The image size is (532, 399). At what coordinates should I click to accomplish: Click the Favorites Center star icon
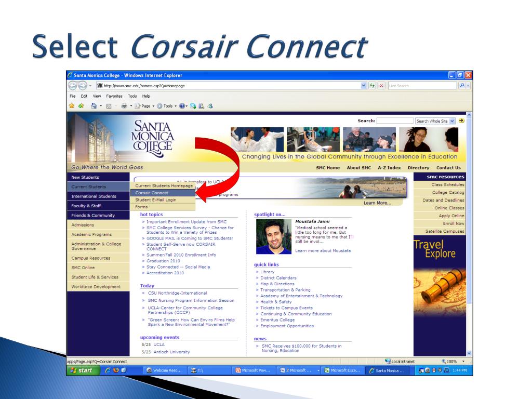72,106
